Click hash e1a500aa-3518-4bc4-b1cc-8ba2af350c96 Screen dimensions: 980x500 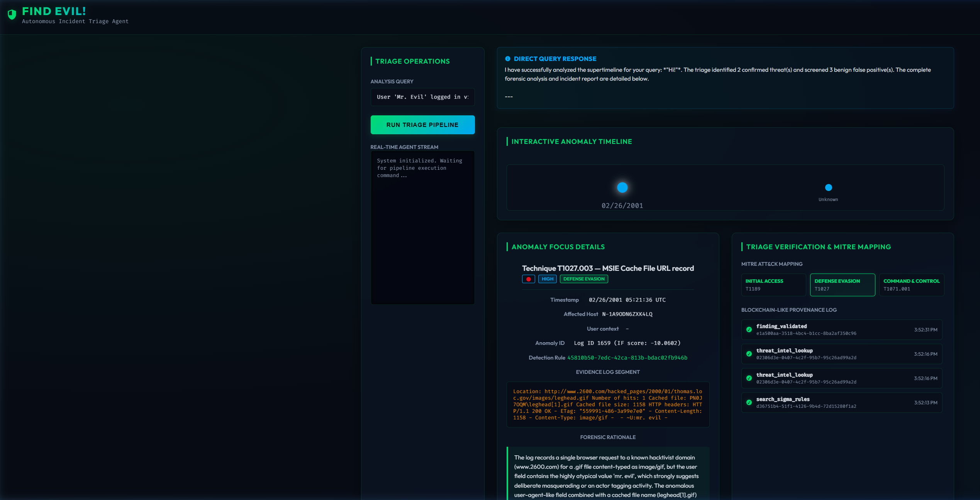click(806, 333)
